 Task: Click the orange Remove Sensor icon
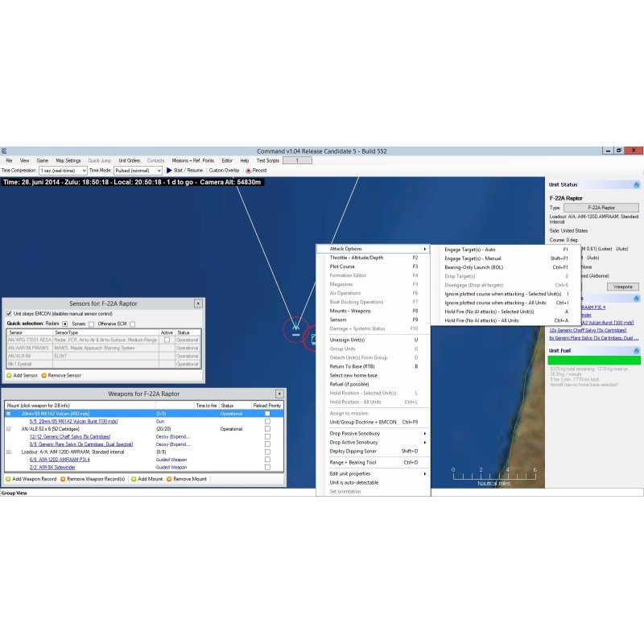tap(43, 375)
